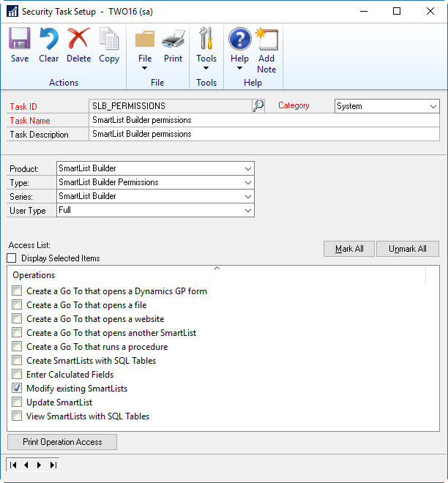The image size is (448, 483).
Task: Click Print Operation Access button
Action: coord(62,442)
